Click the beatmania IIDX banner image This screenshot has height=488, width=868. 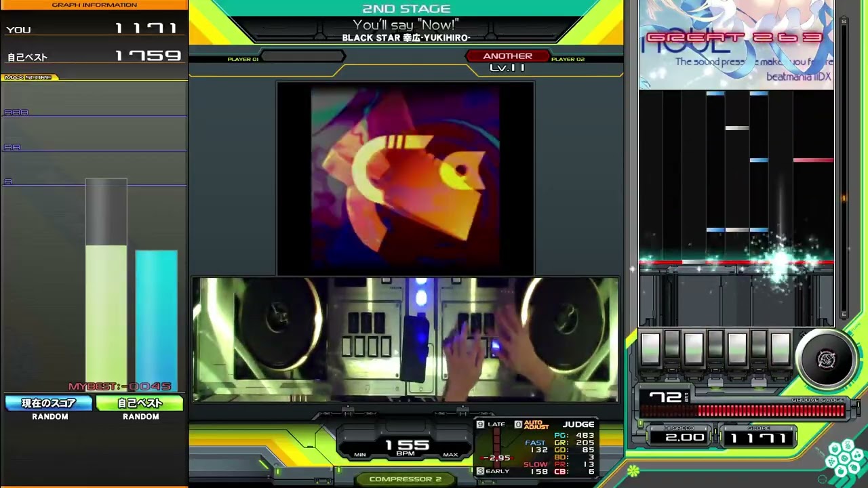[736, 45]
